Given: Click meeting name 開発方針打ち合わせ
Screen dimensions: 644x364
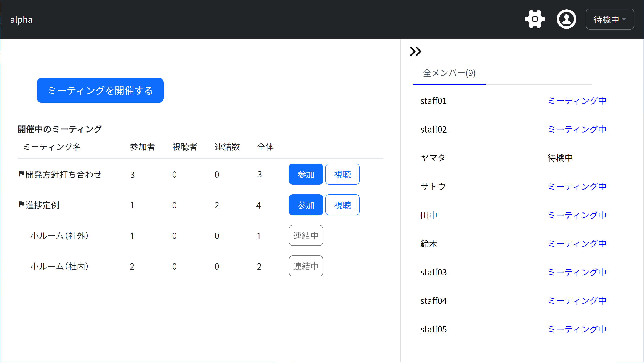Looking at the screenshot, I should pos(64,174).
